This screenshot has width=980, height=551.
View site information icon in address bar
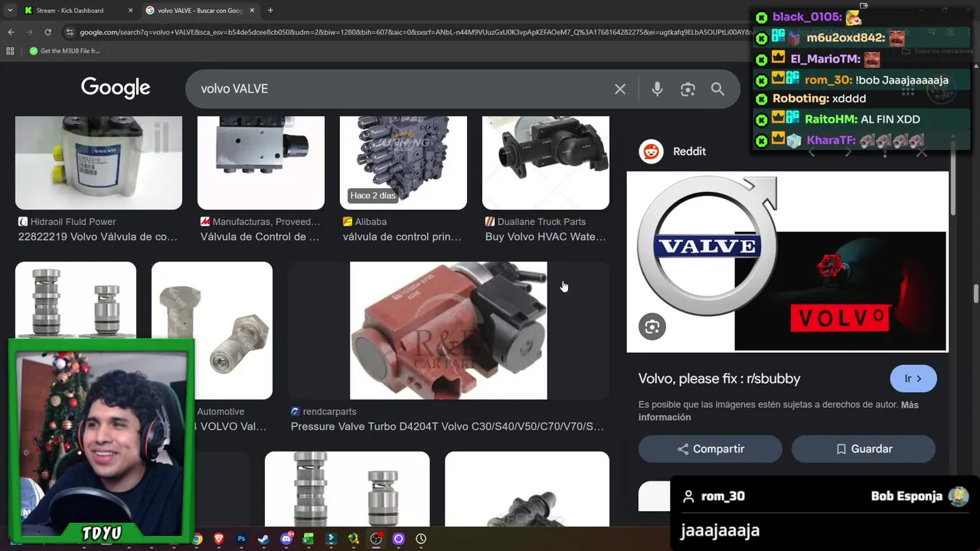[70, 32]
